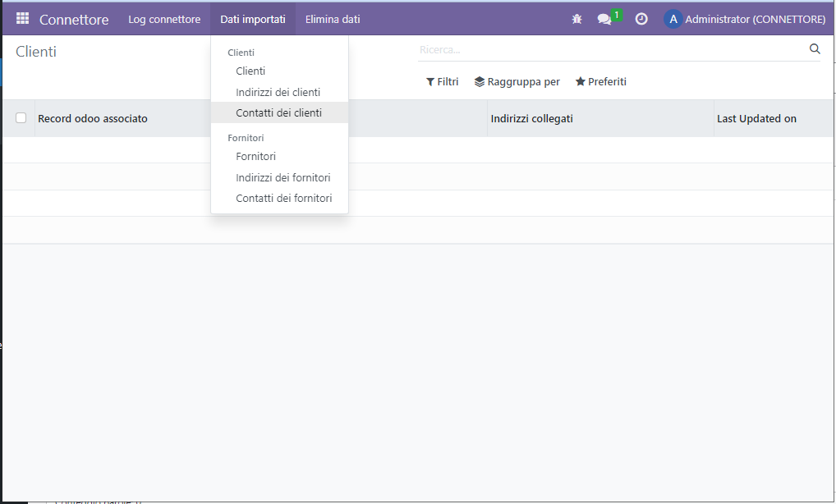The height and width of the screenshot is (504, 836).
Task: Select Indirizzi dei clienti menu entry
Action: coord(278,93)
